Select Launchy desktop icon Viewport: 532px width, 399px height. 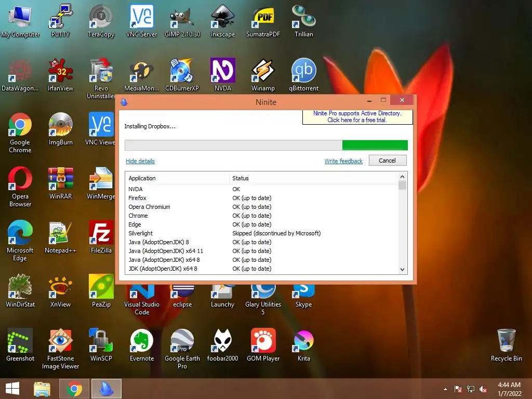point(222,297)
